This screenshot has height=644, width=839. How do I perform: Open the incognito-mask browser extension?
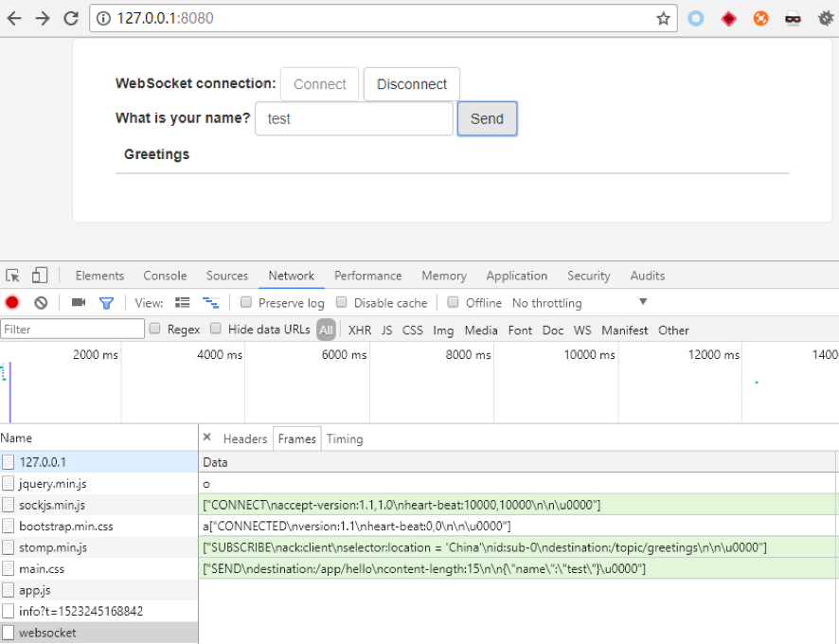tap(793, 17)
